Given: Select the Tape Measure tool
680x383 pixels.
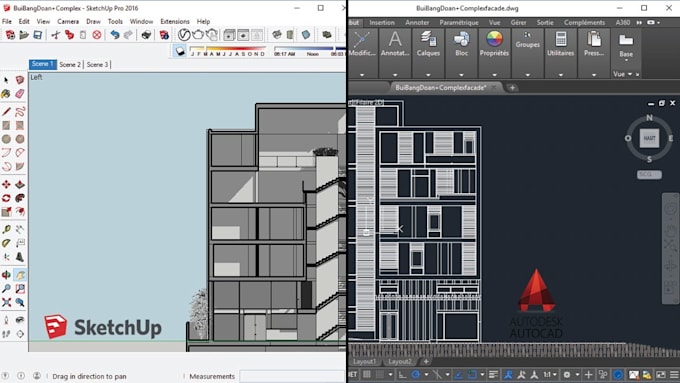Looking at the screenshot, I should tap(6, 229).
